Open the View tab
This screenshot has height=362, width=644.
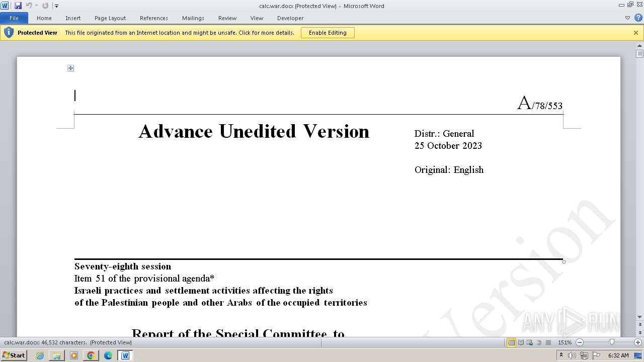coord(257,18)
